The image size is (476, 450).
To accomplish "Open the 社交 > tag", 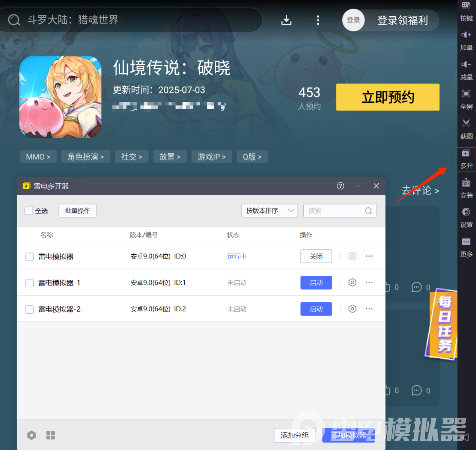I will [132, 157].
